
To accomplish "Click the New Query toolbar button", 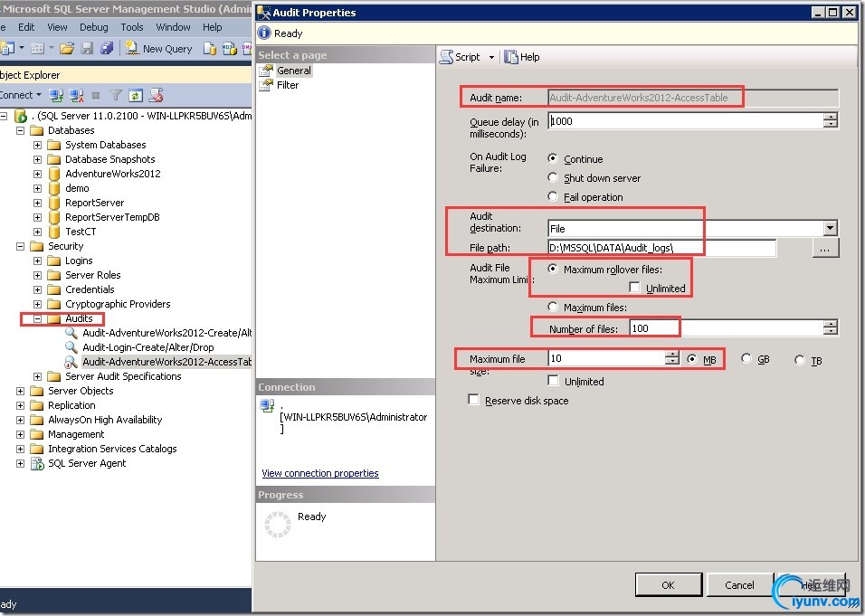I will point(159,49).
